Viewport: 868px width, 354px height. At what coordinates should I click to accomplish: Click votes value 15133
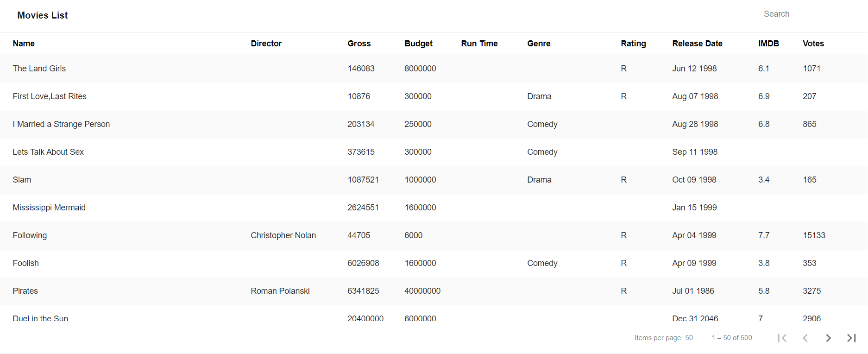pyautogui.click(x=814, y=235)
